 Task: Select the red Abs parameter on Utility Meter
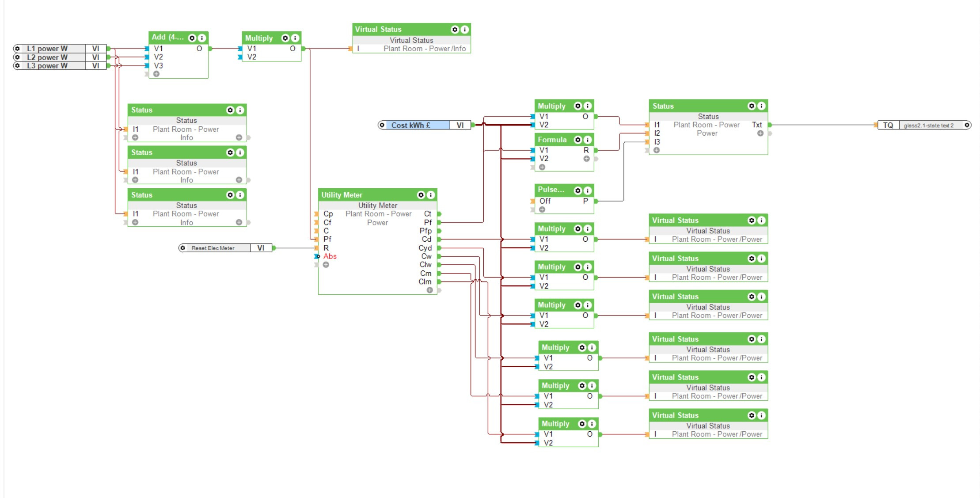(330, 256)
